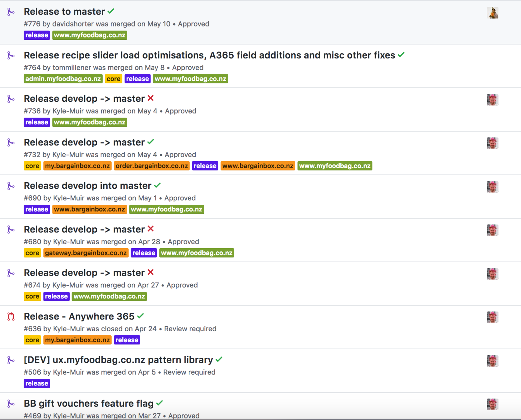Viewport: 521px width, 420px height.
Task: Click green check on Release develop into master
Action: point(157,185)
